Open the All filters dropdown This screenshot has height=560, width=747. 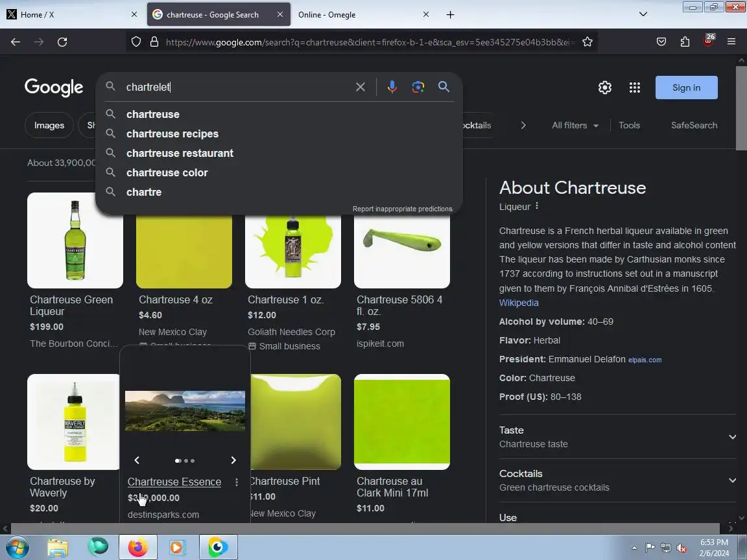click(x=575, y=125)
